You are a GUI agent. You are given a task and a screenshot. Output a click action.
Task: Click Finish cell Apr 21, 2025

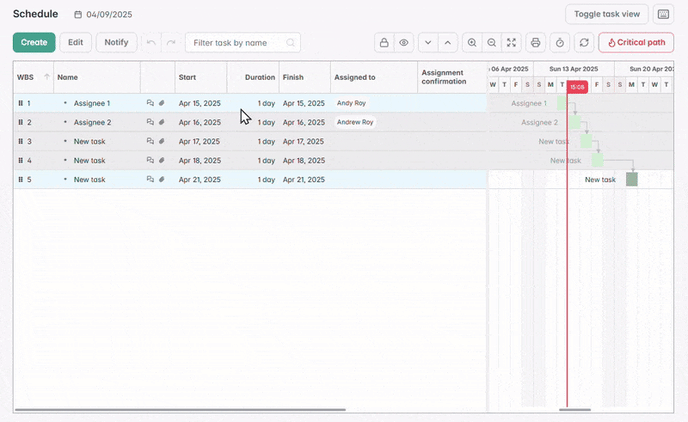click(304, 179)
